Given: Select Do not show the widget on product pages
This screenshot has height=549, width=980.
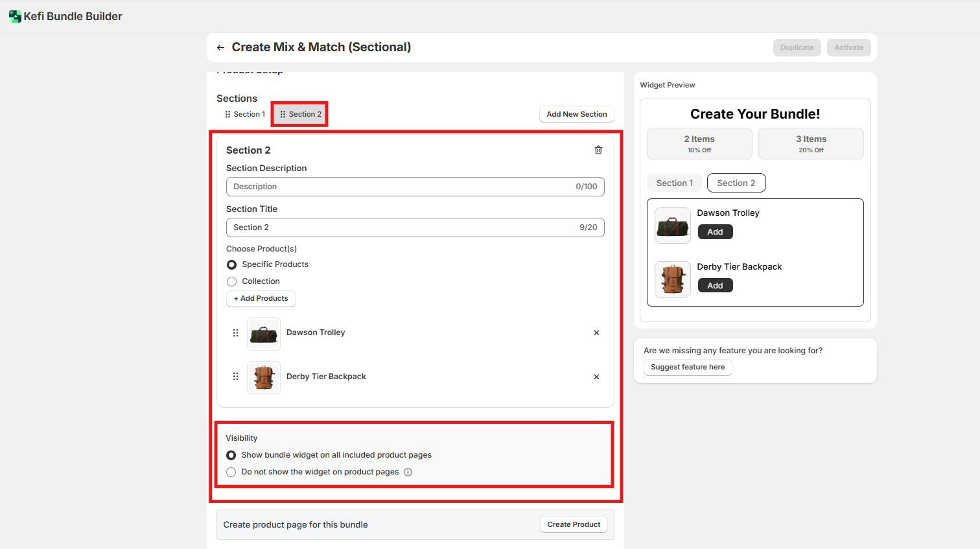Looking at the screenshot, I should [231, 472].
